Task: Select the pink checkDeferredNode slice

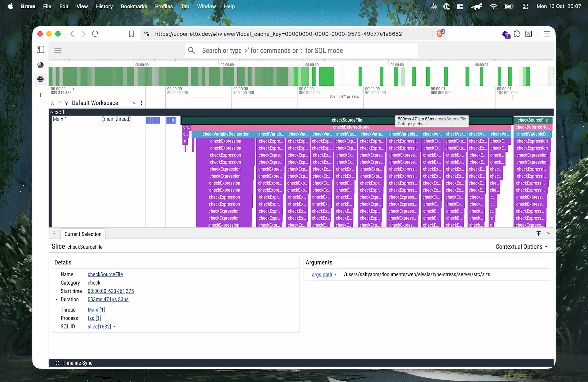Action: point(351,127)
